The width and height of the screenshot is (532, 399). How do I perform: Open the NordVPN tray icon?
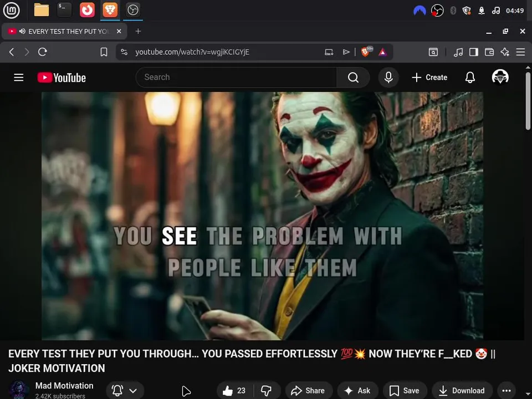tap(420, 11)
